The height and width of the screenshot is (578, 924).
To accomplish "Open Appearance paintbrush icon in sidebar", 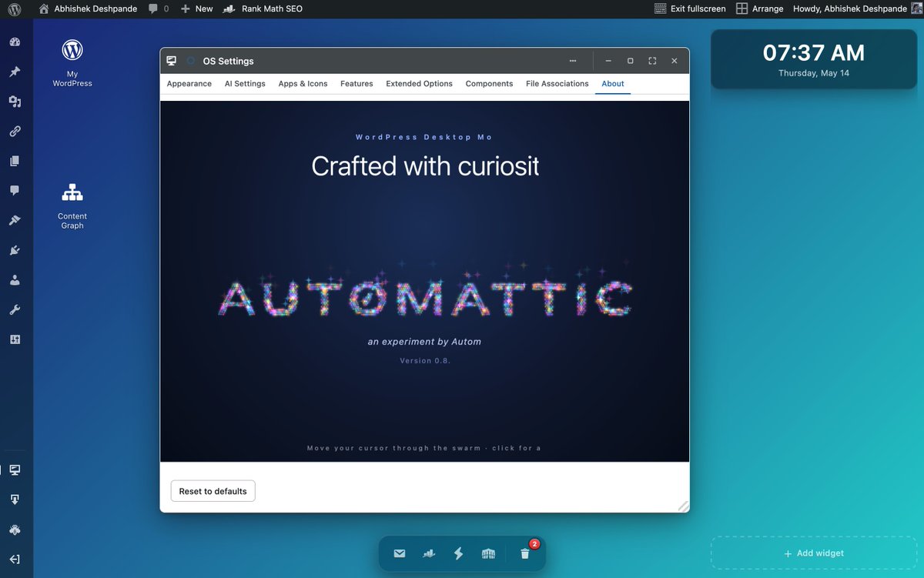I will point(15,220).
